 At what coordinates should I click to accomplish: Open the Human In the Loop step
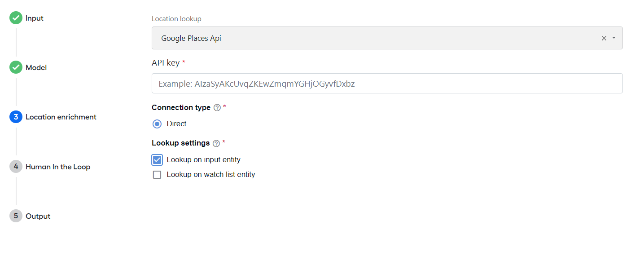pos(58,167)
